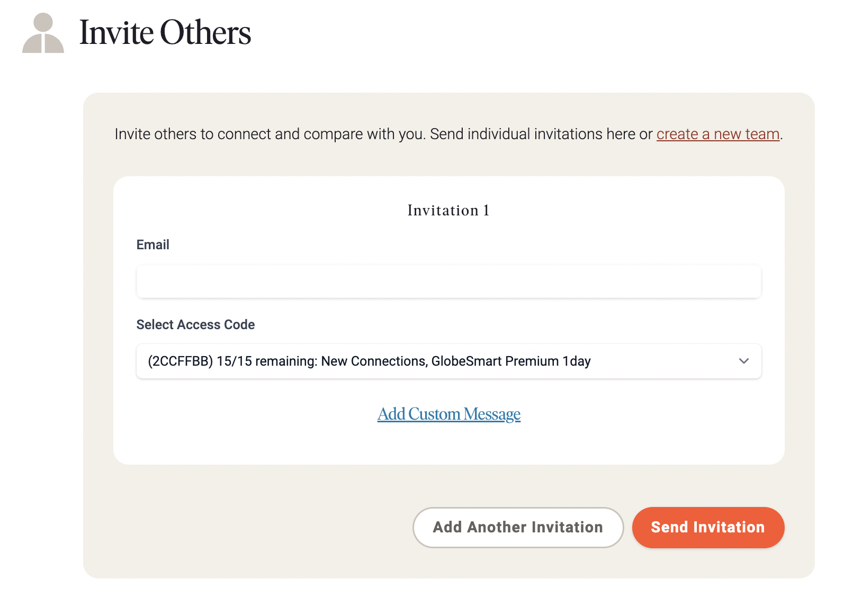Click the word Send on the orange button
The image size is (862, 616).
click(669, 528)
